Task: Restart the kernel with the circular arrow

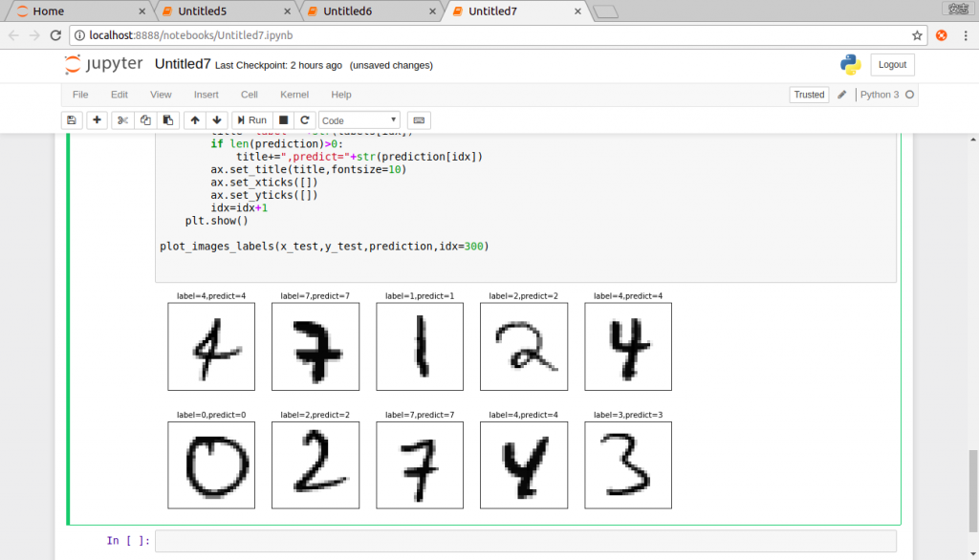Action: point(305,119)
